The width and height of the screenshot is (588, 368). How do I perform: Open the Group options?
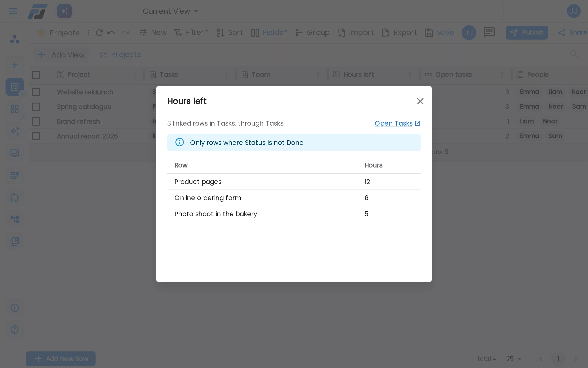pos(312,33)
